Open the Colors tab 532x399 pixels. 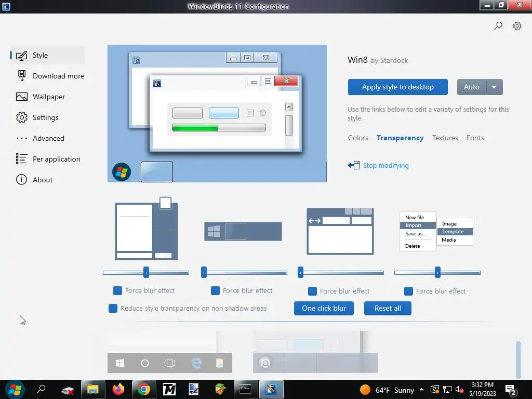tap(358, 138)
